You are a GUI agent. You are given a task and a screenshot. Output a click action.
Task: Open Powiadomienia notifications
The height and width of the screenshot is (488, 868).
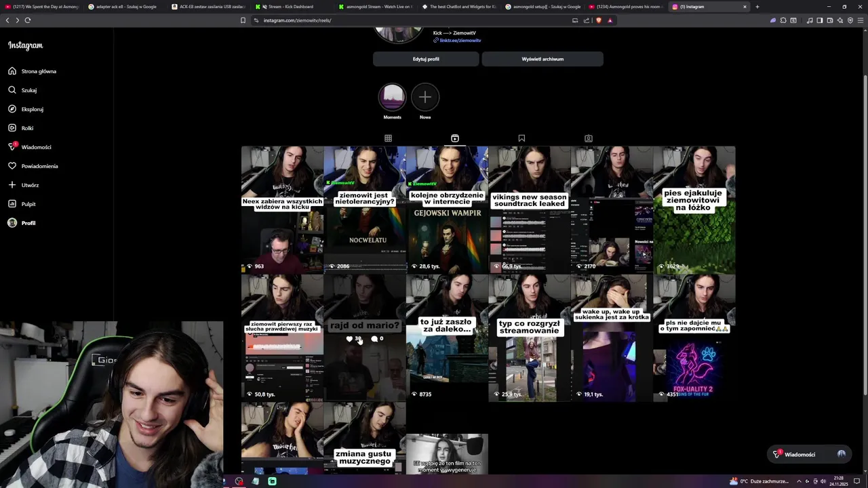point(33,166)
